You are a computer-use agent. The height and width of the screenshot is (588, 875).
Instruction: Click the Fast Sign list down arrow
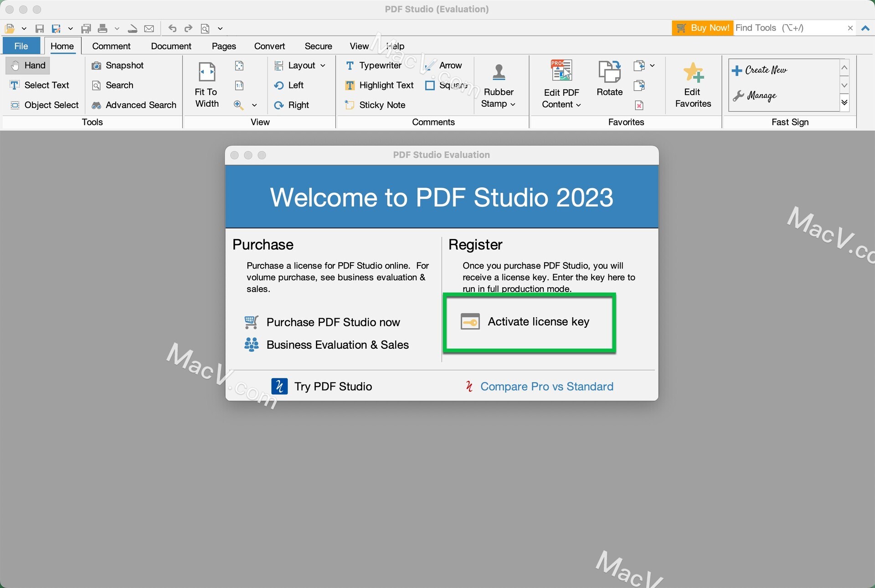tap(844, 85)
